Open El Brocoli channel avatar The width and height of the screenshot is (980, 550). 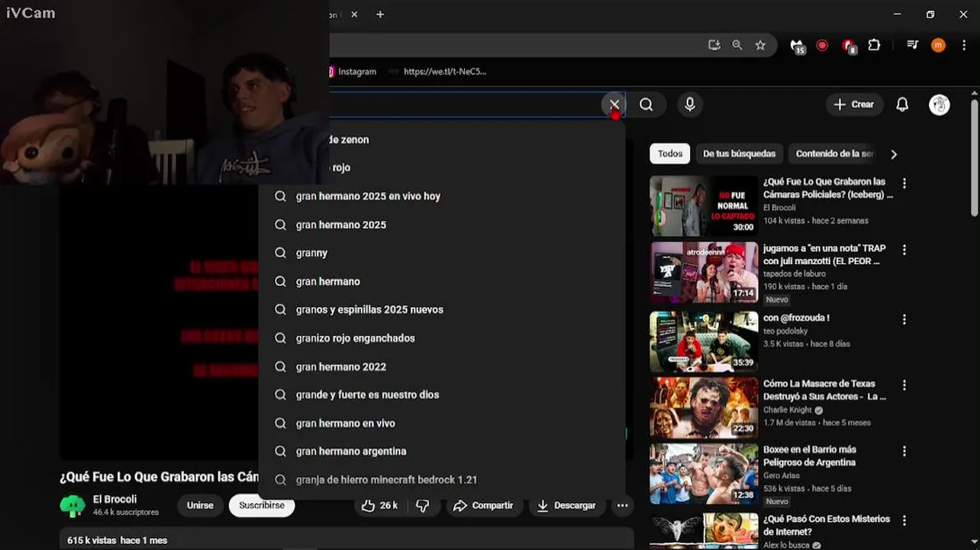73,506
